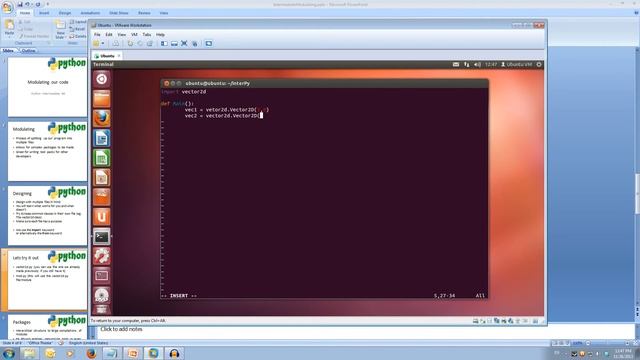The width and height of the screenshot is (640, 360).
Task: Open System Settings from the Ubuntu launcher
Action: tap(102, 256)
